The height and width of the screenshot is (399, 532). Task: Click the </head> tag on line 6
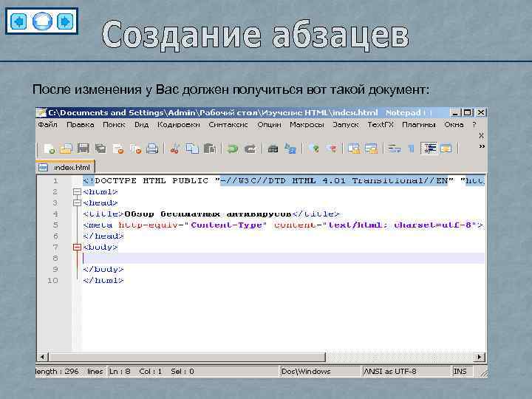tap(103, 236)
